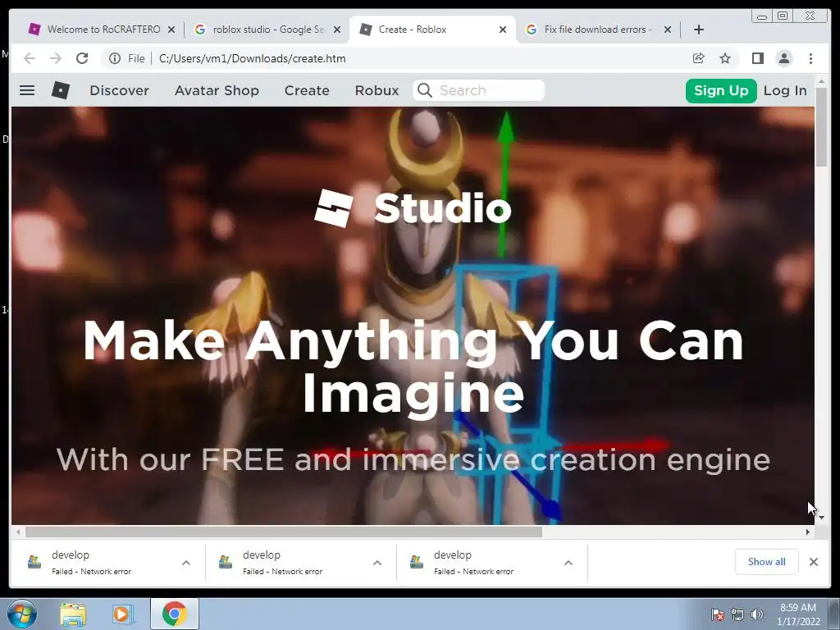This screenshot has width=840, height=630.
Task: Open Windows Media Player from the taskbar
Action: click(122, 614)
